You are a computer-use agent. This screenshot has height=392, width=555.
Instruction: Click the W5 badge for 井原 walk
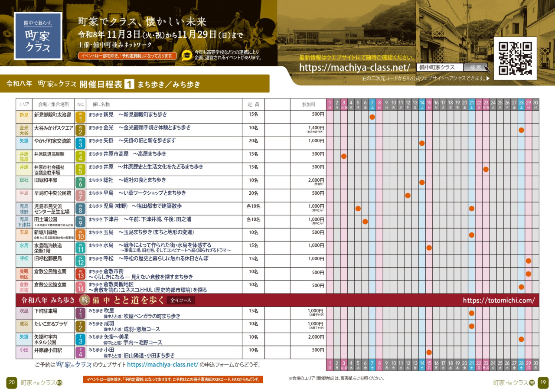pos(80,169)
